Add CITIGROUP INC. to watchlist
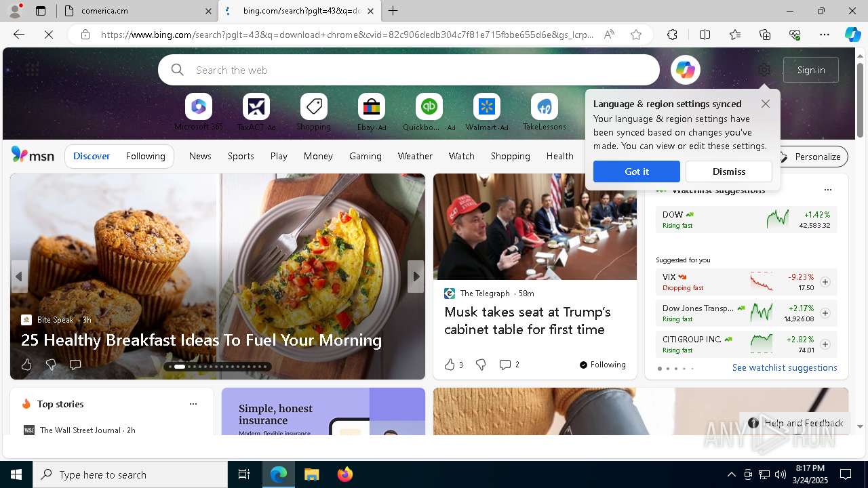Screen dimensions: 868x488 [825, 344]
